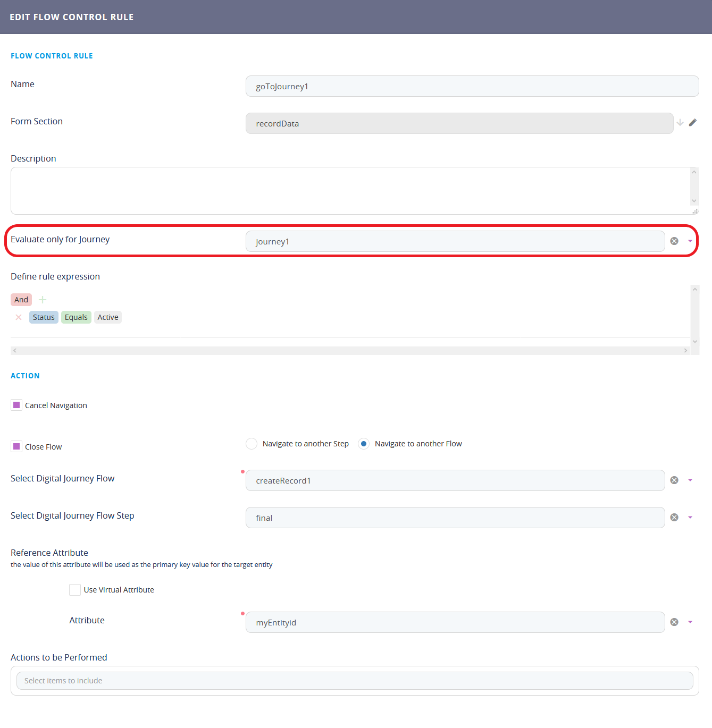
Task: Select the Navigate to another Step option
Action: pos(252,444)
